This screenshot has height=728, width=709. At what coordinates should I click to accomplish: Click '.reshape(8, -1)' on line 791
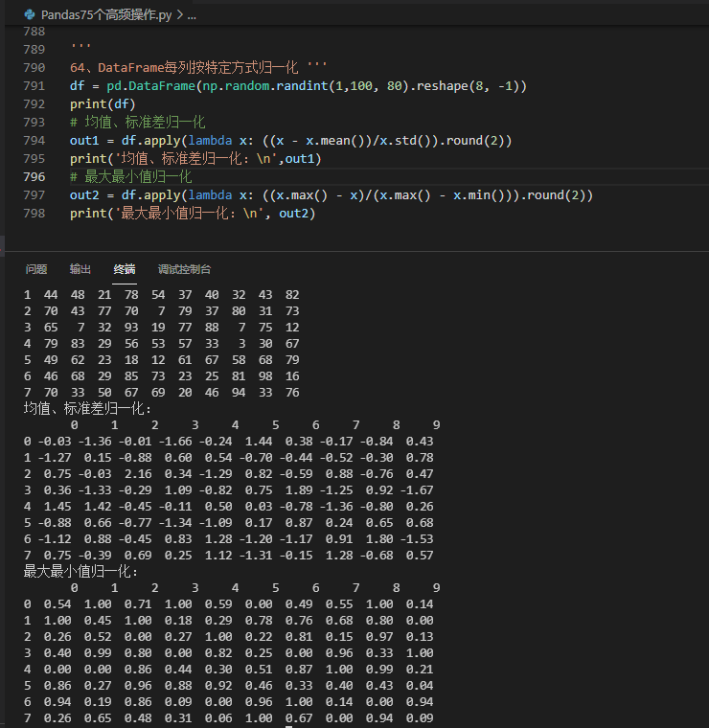point(467,86)
